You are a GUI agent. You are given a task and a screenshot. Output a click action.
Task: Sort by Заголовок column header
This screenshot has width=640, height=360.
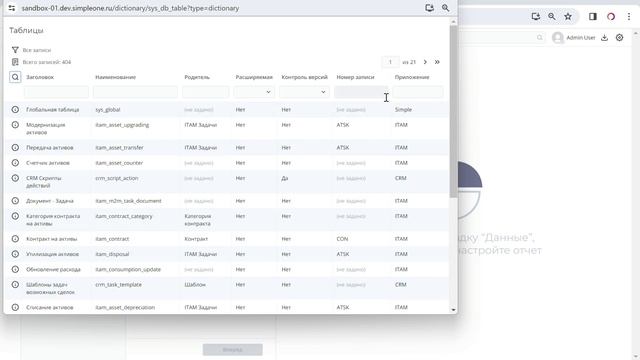[40, 77]
